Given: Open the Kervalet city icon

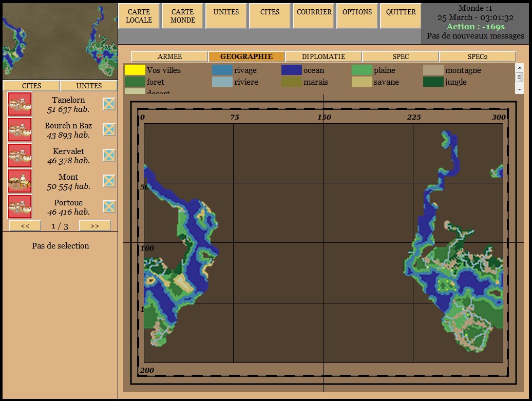Looking at the screenshot, I should pos(20,156).
